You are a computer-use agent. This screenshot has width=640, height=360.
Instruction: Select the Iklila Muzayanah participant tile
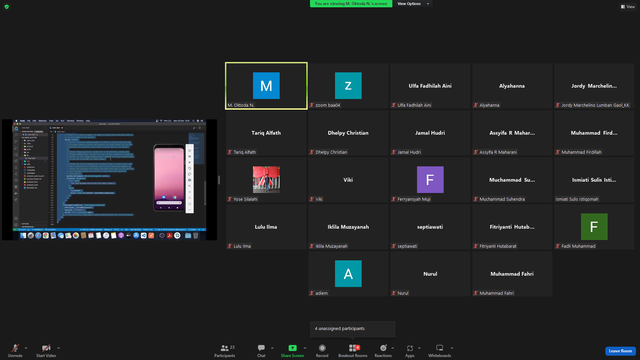[x=348, y=227]
